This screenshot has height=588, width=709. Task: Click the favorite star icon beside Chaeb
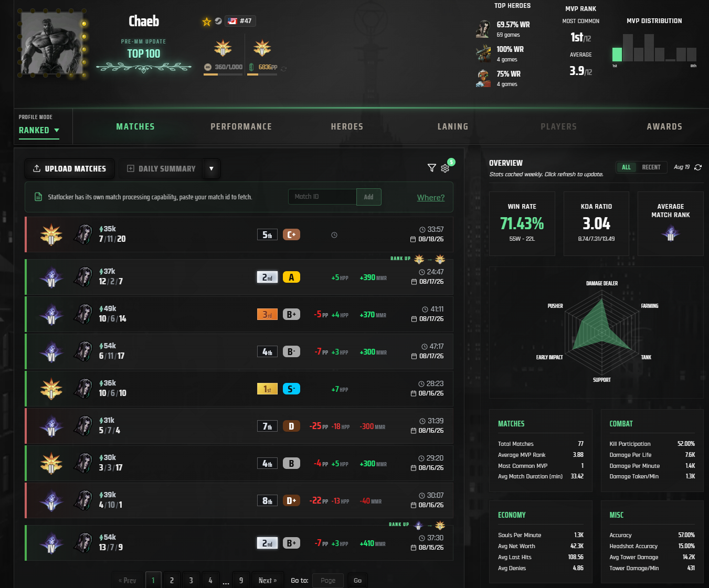207,22
